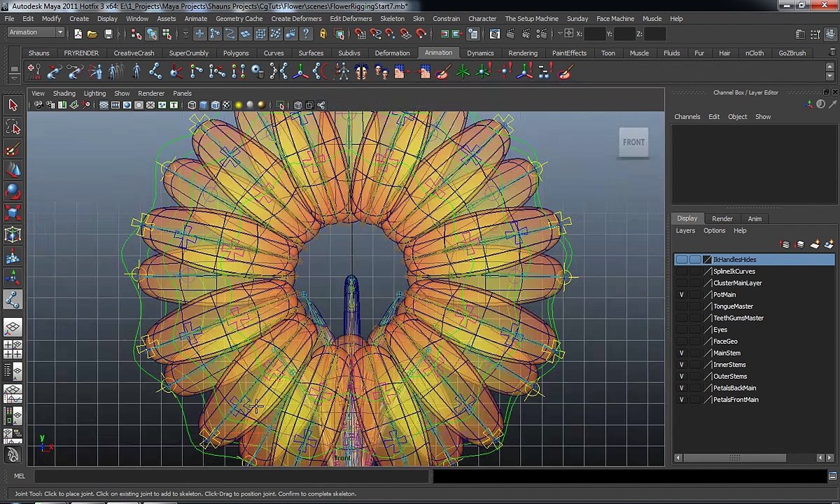Switch to the Rendering shelf tab
This screenshot has width=840, height=504.
coord(523,53)
